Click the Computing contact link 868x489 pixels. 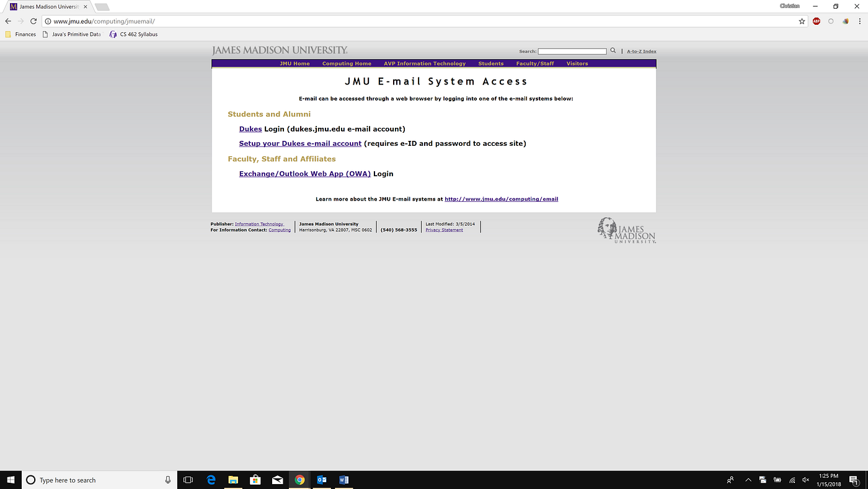coord(280,230)
